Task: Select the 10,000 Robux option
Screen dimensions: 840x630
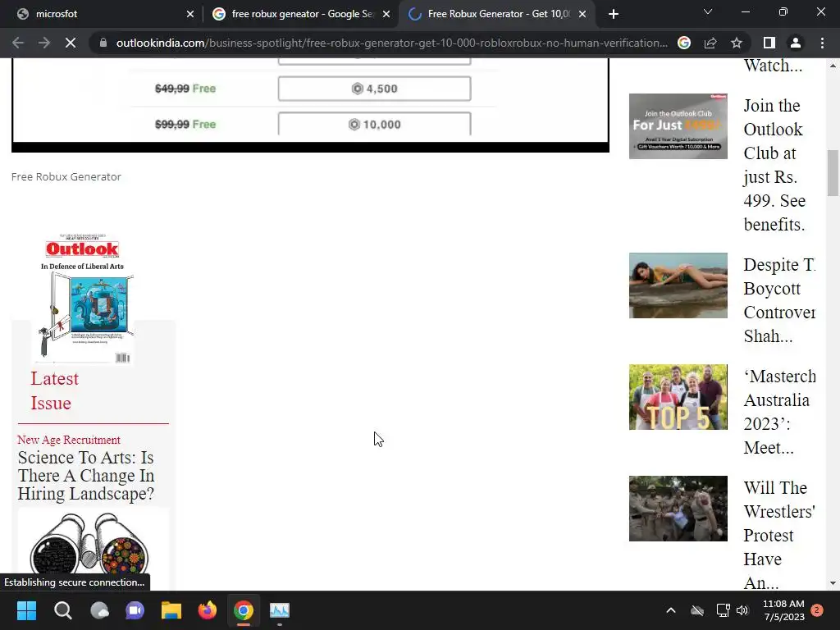Action: pyautogui.click(x=374, y=124)
